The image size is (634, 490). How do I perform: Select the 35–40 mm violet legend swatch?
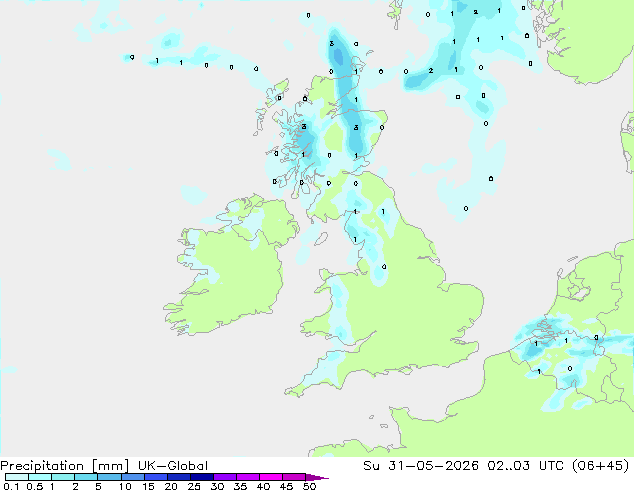pos(247,477)
